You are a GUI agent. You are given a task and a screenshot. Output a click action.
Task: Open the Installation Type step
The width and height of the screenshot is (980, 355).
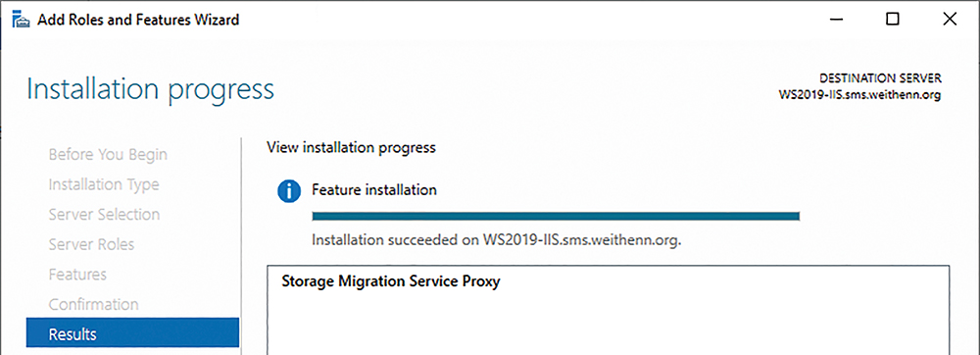click(104, 185)
